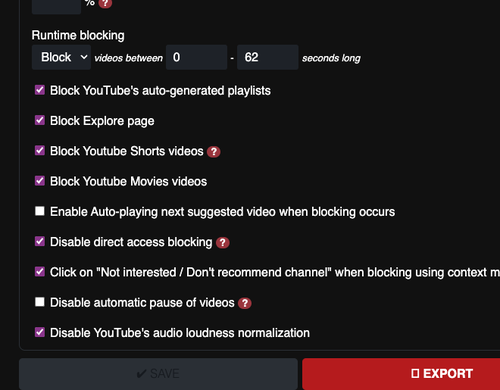Open help for Disable direct access blocking

coord(223,242)
